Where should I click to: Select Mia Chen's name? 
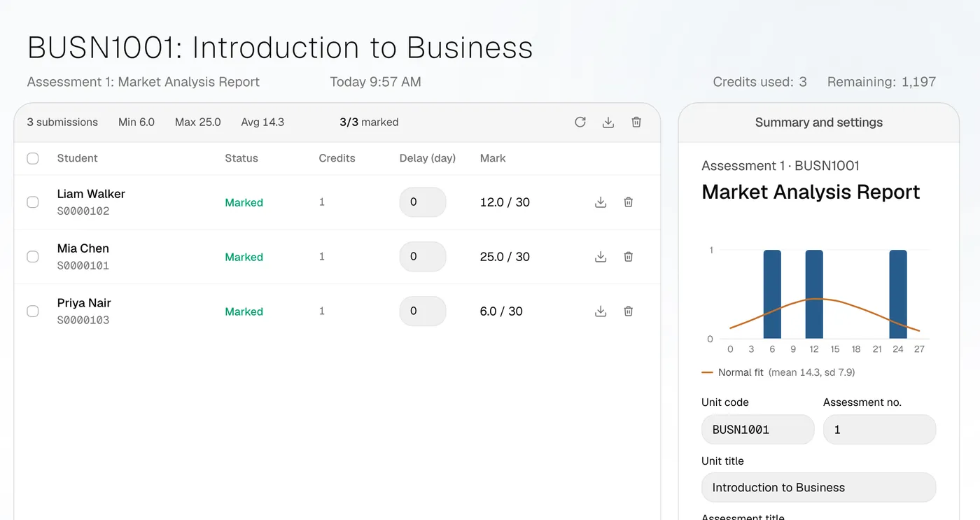[83, 248]
